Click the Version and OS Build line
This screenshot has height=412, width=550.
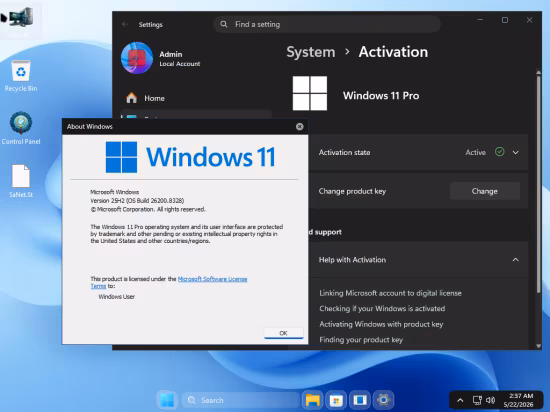[137, 201]
